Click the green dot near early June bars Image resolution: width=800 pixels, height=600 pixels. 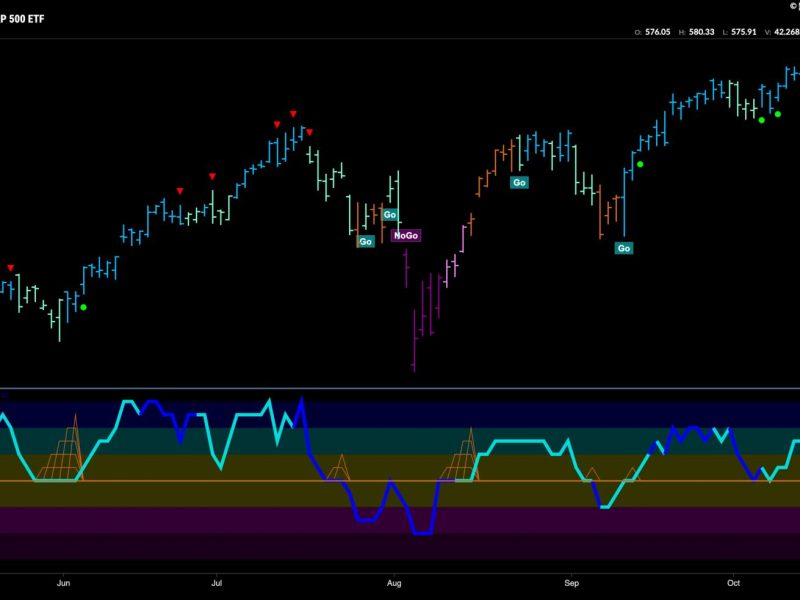point(84,307)
